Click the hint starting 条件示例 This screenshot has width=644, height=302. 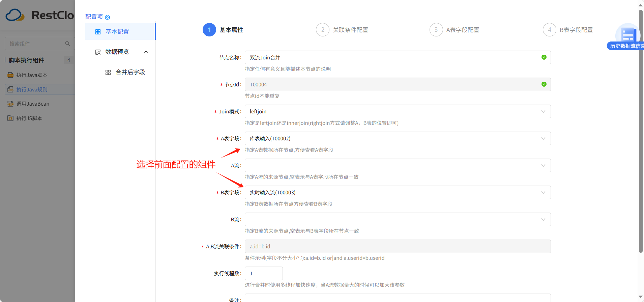point(315,258)
